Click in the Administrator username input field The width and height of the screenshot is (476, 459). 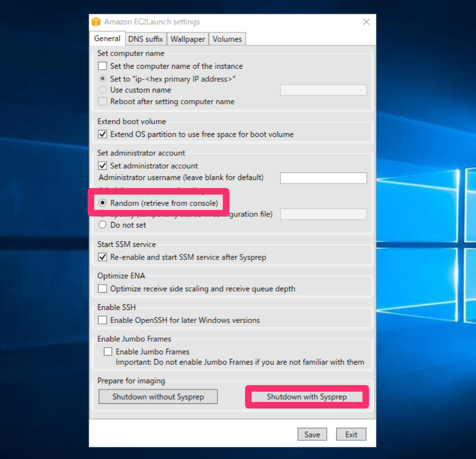click(x=323, y=178)
